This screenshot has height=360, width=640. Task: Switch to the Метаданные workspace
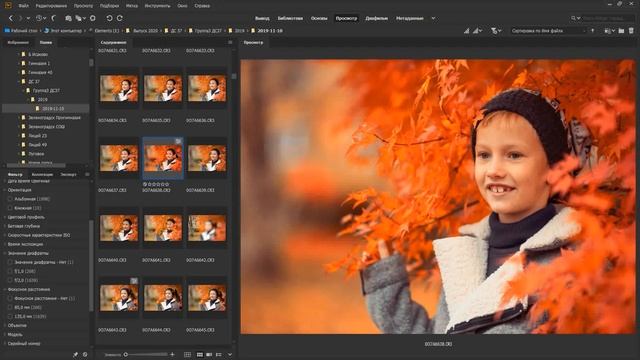[x=409, y=18]
